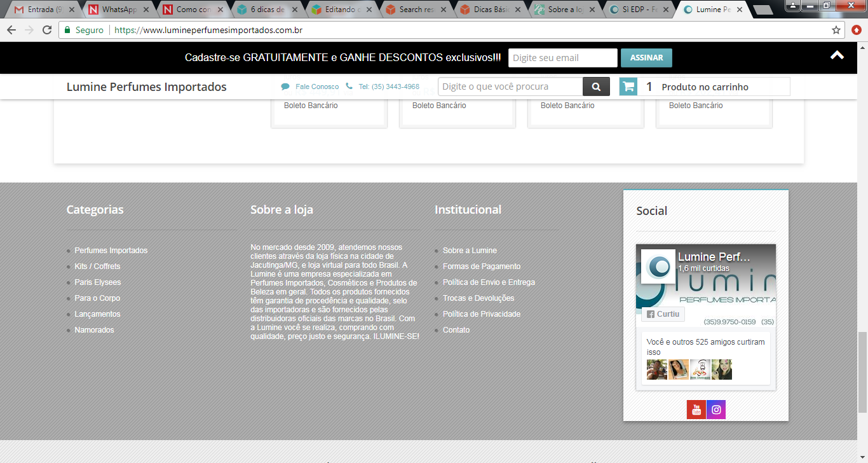The width and height of the screenshot is (868, 463).
Task: Collapse the newsletter bar with the up chevron
Action: pos(837,55)
